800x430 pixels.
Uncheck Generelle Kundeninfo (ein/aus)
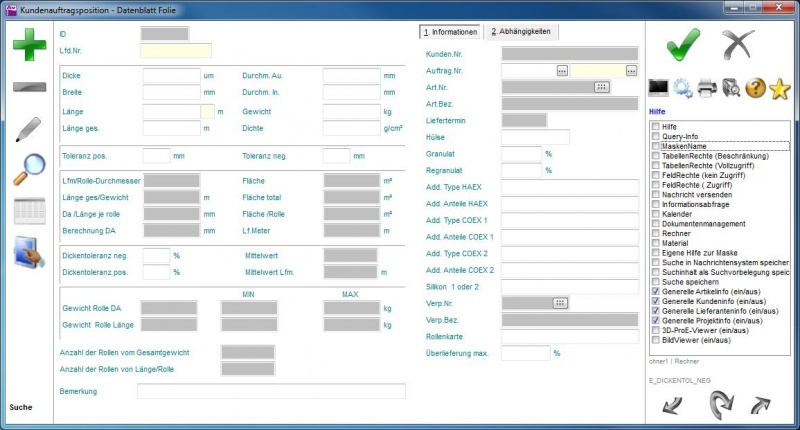tap(655, 300)
